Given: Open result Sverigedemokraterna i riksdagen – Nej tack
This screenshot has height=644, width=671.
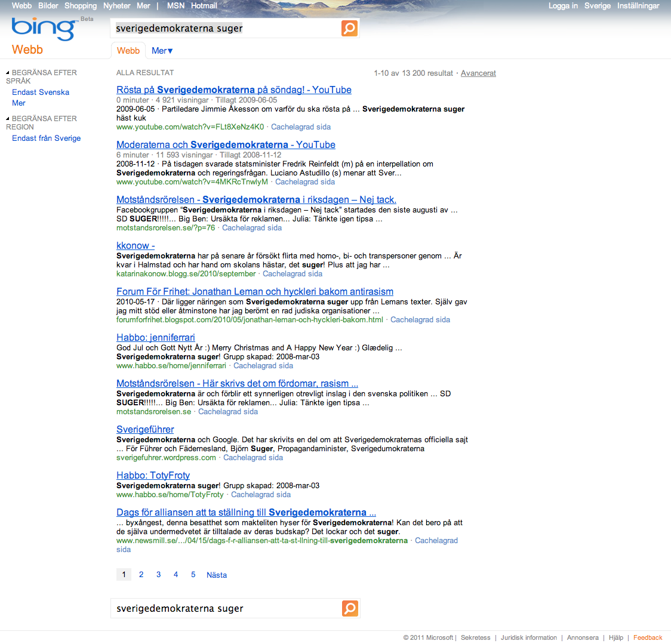Looking at the screenshot, I should (256, 200).
